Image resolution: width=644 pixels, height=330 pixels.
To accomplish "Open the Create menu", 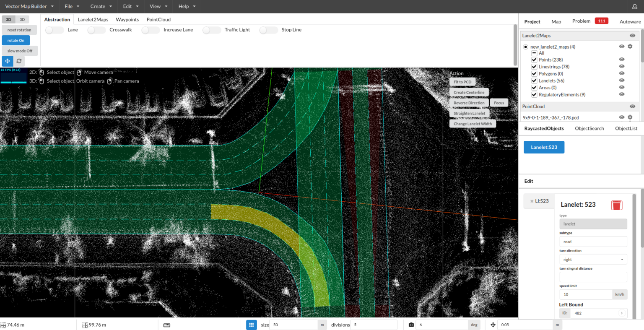I will (101, 6).
